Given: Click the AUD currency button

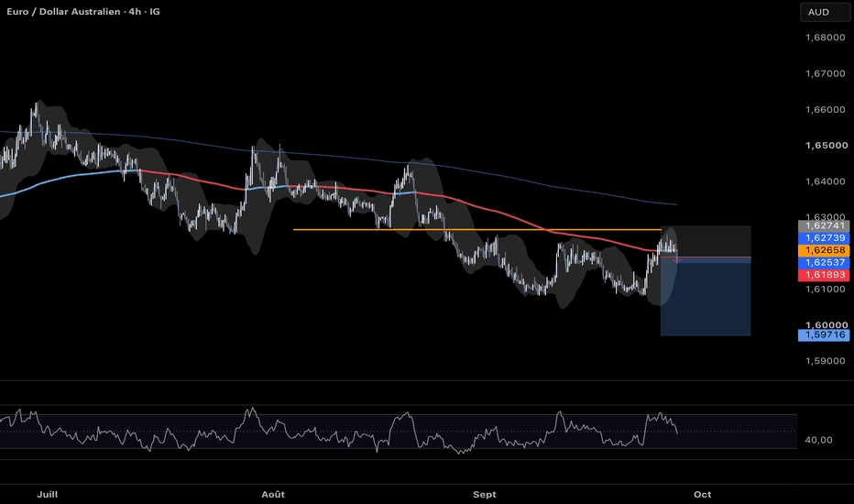Looking at the screenshot, I should 825,12.
